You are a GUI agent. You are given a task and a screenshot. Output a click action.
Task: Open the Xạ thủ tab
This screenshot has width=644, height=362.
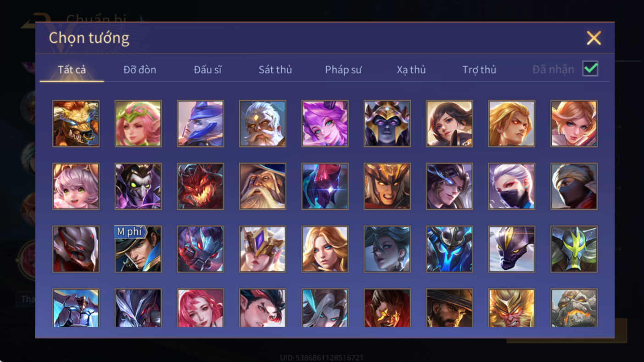click(x=411, y=70)
